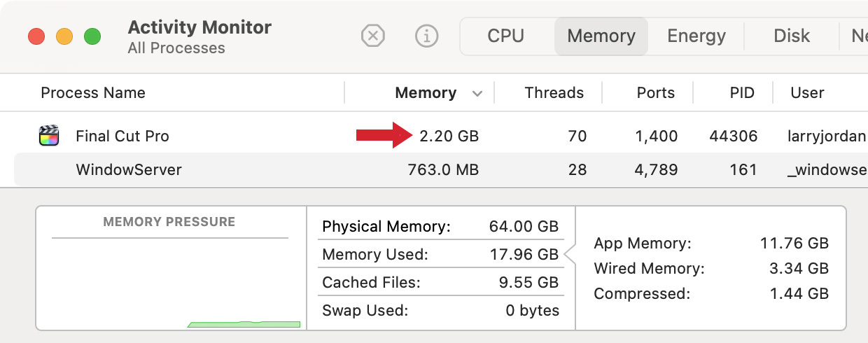This screenshot has width=868, height=343.
Task: Select the Memory tab
Action: (x=601, y=36)
